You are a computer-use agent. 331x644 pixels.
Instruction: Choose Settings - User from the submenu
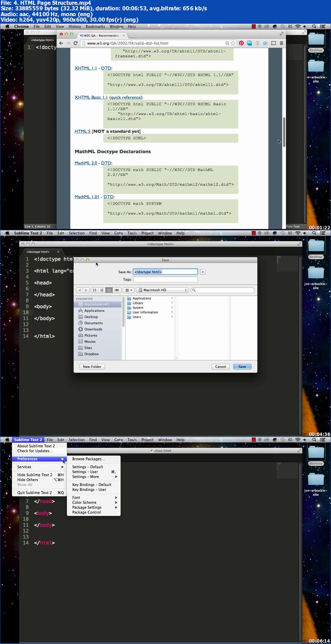point(94,472)
